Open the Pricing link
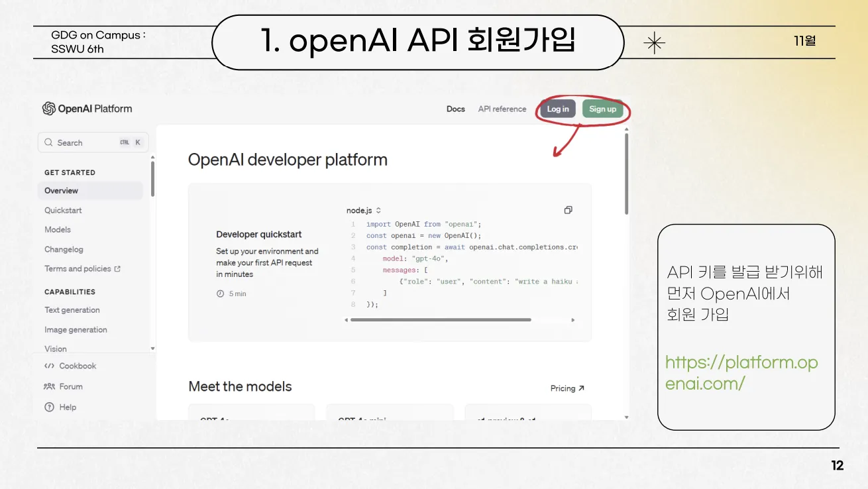Viewport: 868px width, 489px height. 567,388
